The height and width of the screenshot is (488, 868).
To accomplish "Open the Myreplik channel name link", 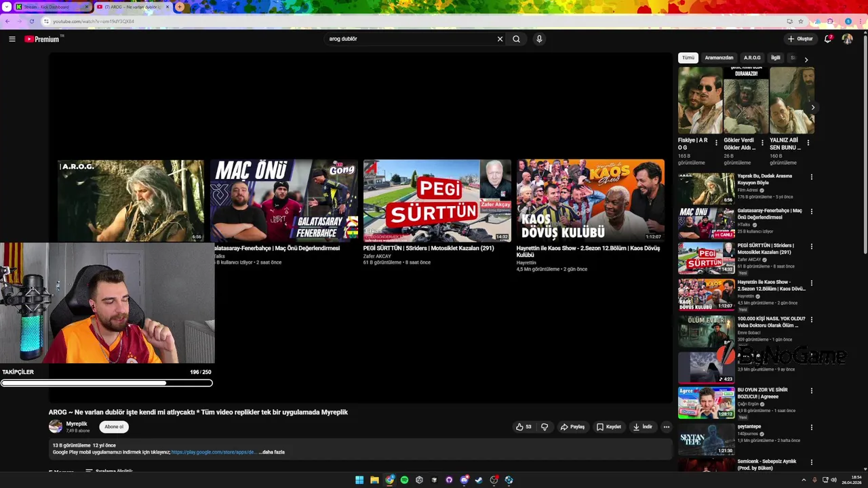I will point(77,424).
